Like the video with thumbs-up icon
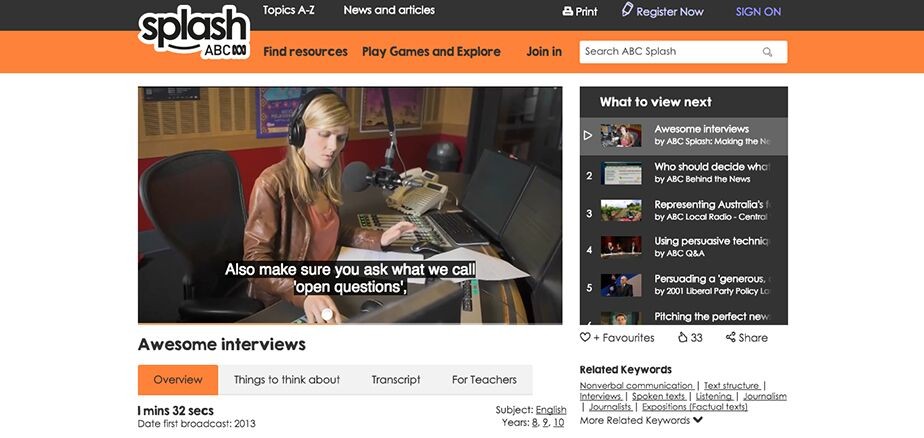This screenshot has height=438, width=924. (682, 338)
